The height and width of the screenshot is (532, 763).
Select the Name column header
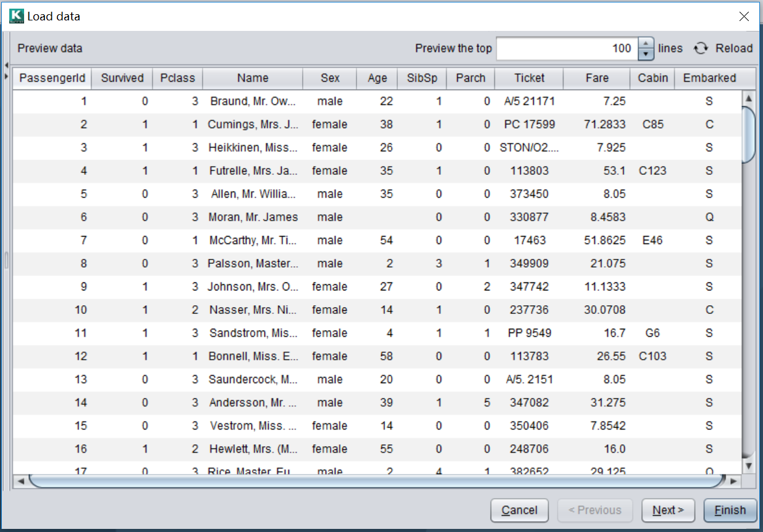coord(253,78)
